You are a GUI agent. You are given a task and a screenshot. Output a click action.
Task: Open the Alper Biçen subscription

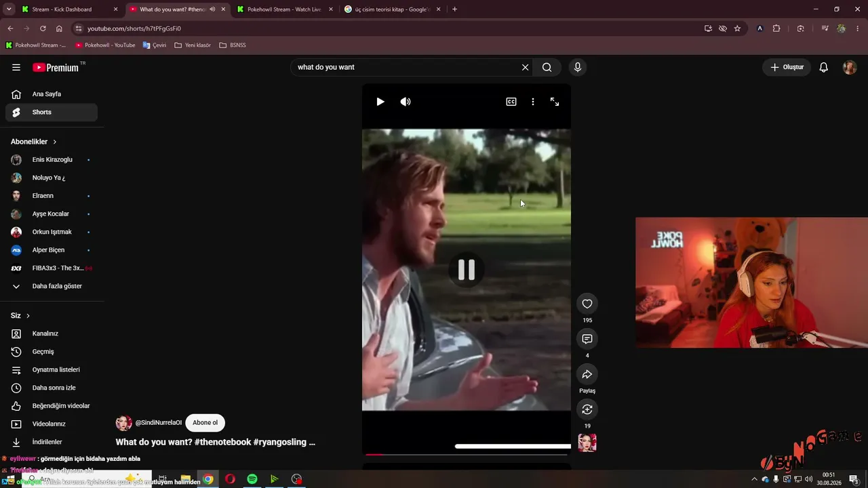pos(52,250)
